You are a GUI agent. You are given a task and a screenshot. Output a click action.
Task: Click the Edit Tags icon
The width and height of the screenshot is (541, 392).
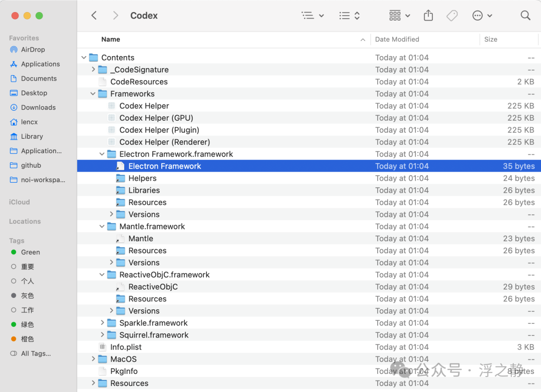pos(452,16)
